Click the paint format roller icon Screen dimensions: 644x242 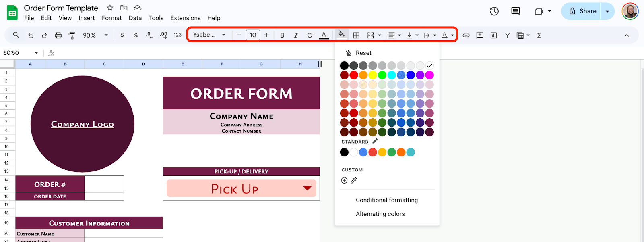click(x=72, y=35)
